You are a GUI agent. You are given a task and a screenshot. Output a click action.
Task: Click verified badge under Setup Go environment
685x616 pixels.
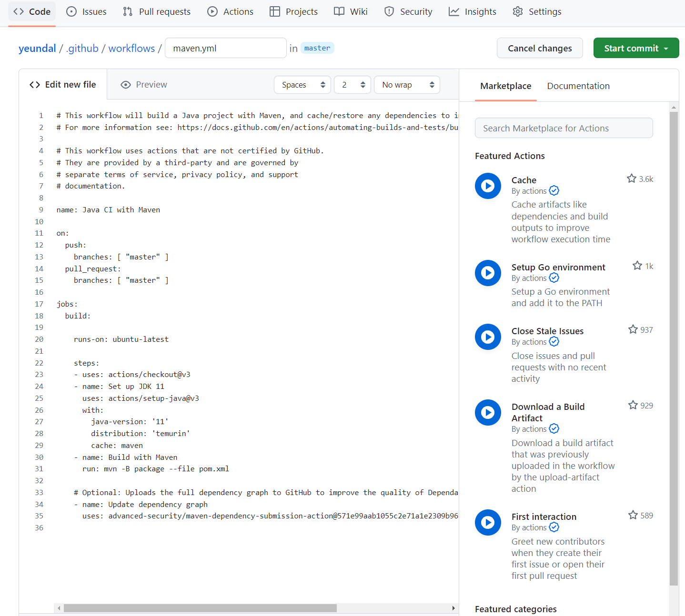(x=554, y=278)
